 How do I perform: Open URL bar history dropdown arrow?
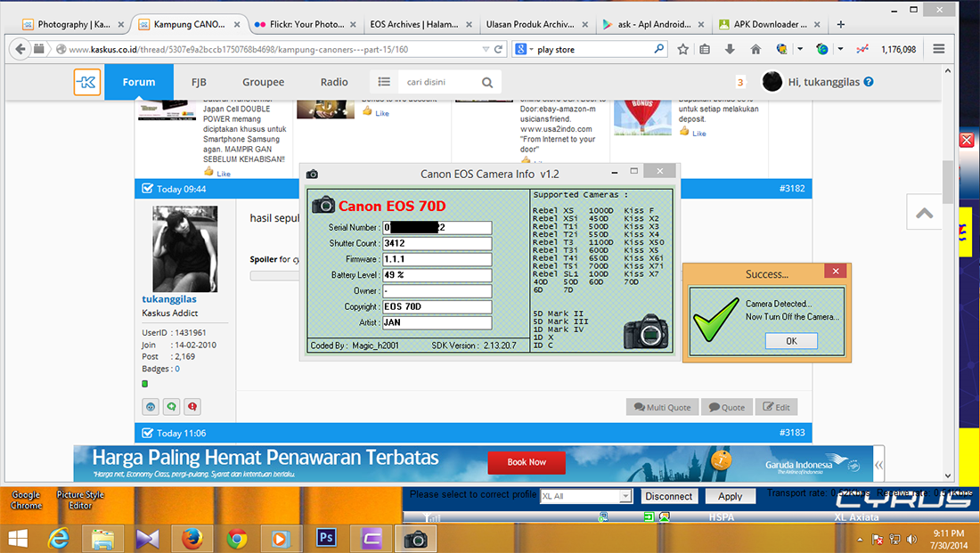(486, 49)
